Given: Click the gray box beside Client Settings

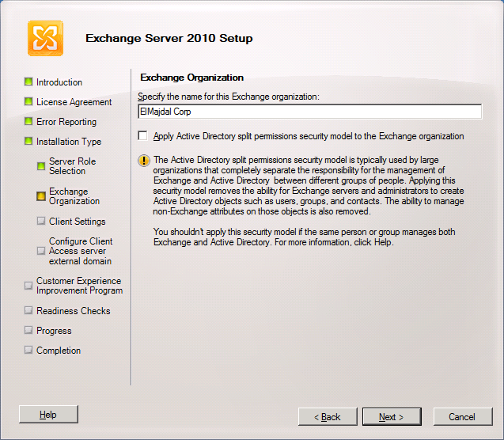Looking at the screenshot, I should [41, 221].
